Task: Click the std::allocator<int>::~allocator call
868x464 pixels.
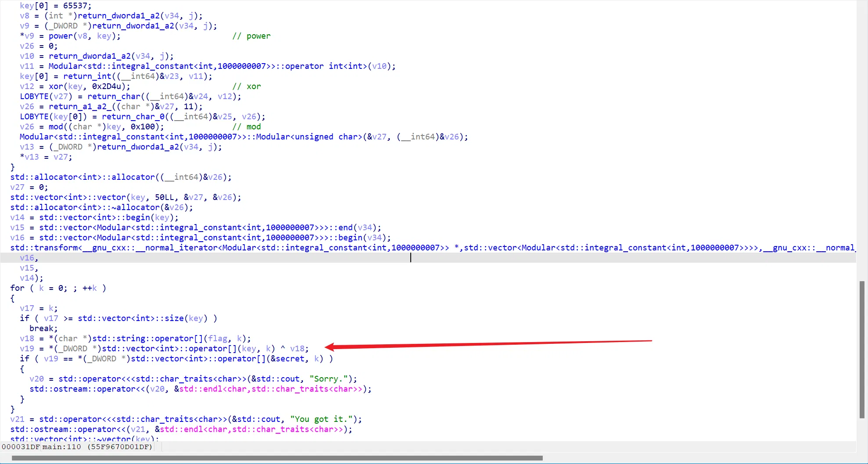Action: point(101,207)
